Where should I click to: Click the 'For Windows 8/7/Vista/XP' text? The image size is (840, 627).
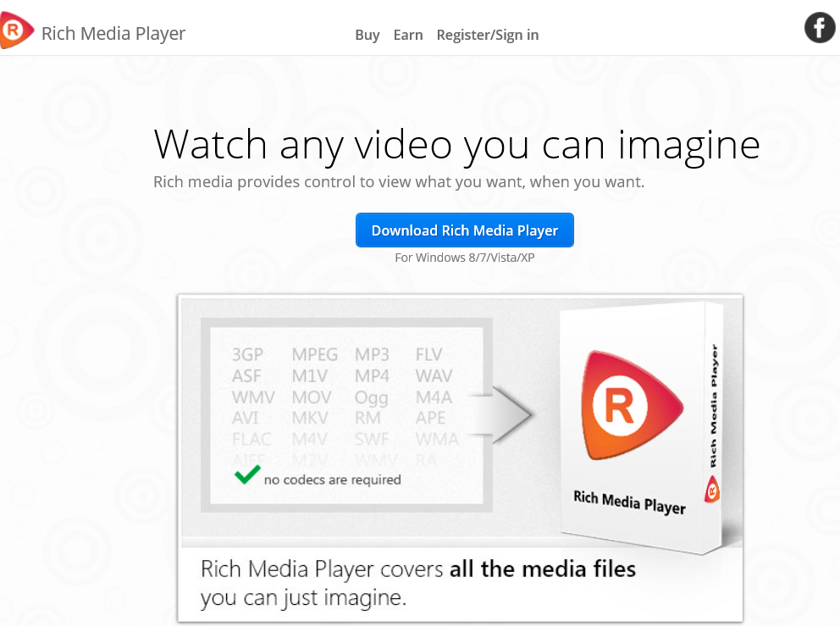[465, 258]
